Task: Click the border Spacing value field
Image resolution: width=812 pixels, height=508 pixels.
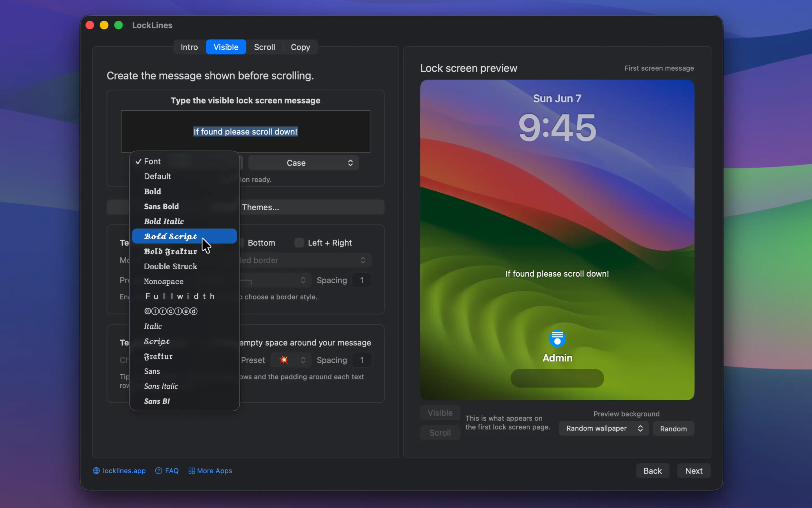Action: click(362, 280)
